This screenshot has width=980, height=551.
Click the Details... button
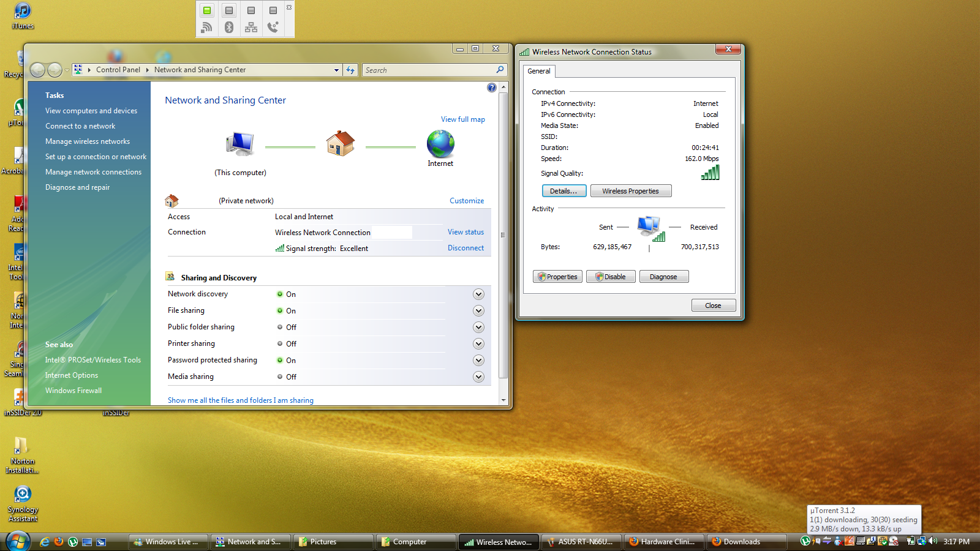tap(563, 191)
